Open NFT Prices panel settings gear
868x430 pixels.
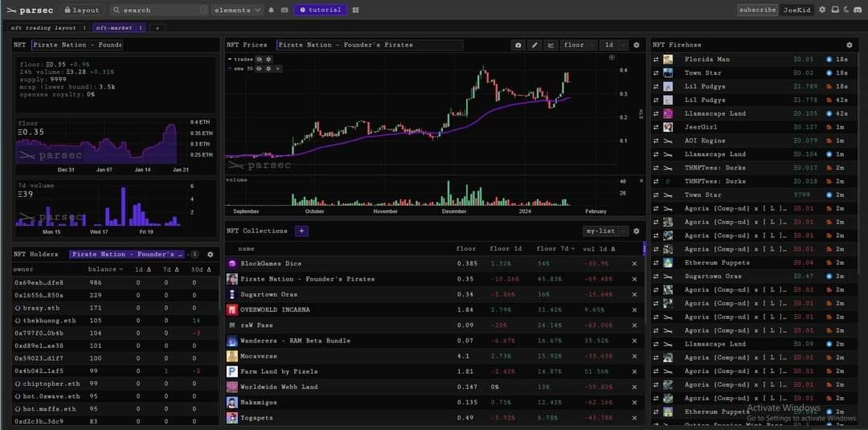636,45
